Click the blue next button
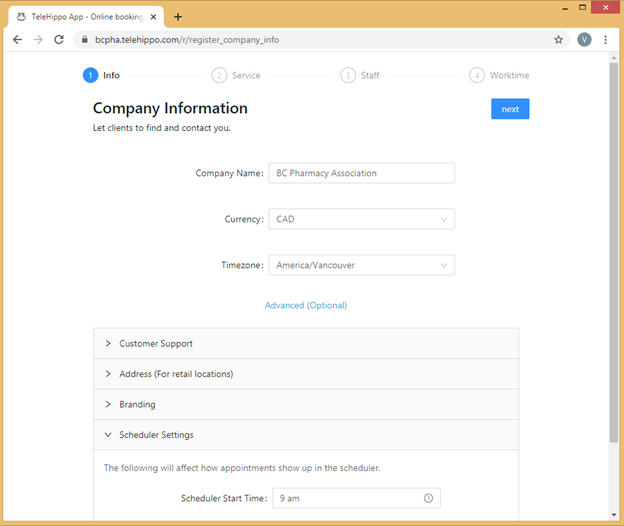The image size is (624, 526). click(x=510, y=109)
